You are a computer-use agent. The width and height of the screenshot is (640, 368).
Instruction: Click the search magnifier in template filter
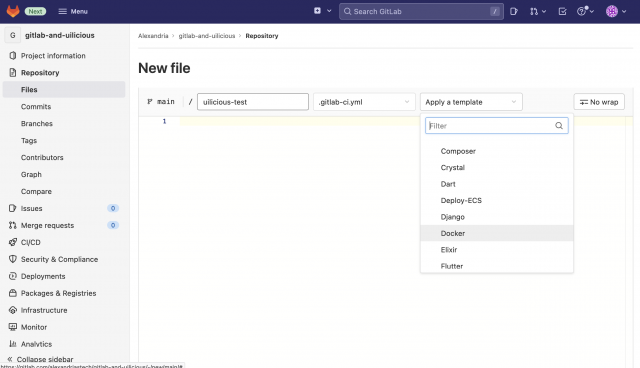(x=559, y=126)
